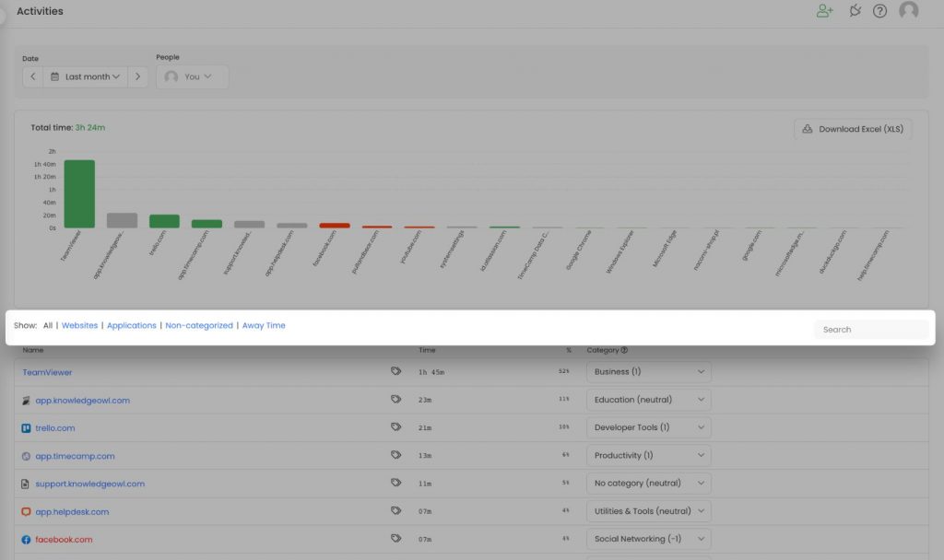Click the tag icon for facebook.com row
The image size is (944, 560).
tap(395, 538)
